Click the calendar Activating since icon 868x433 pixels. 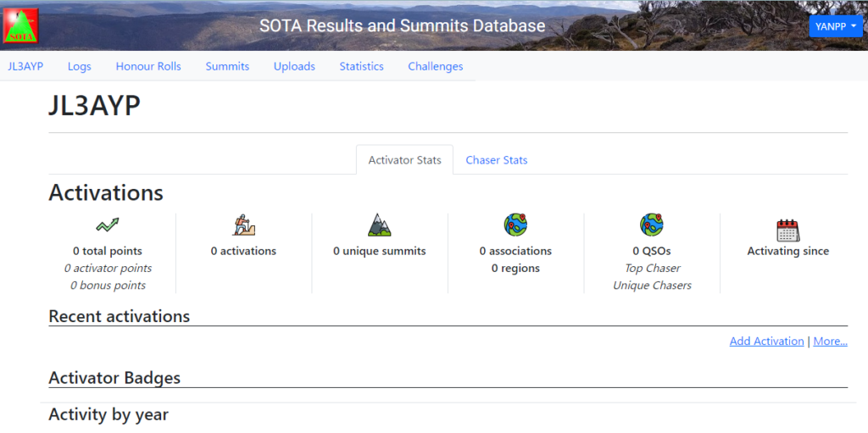[787, 230]
